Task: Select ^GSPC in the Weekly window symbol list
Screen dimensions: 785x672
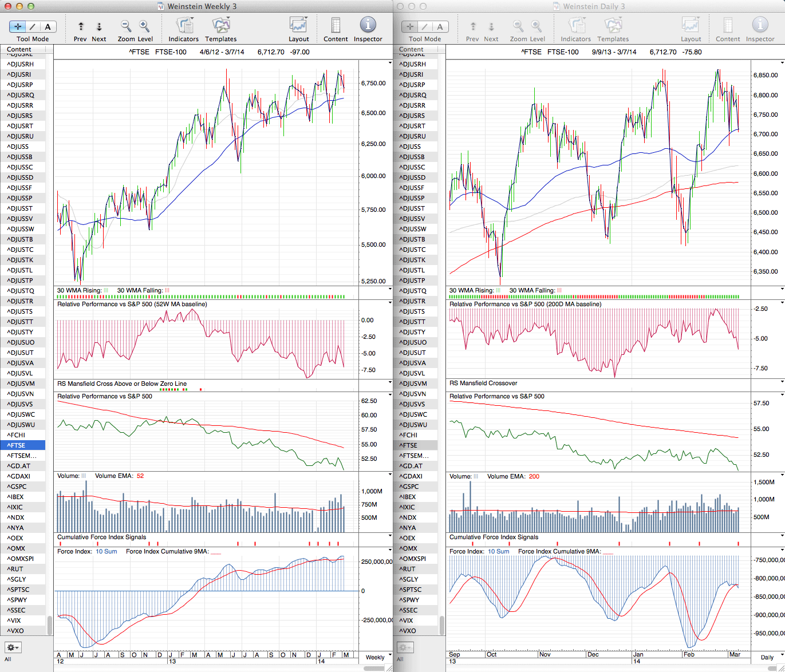Action: point(18,487)
